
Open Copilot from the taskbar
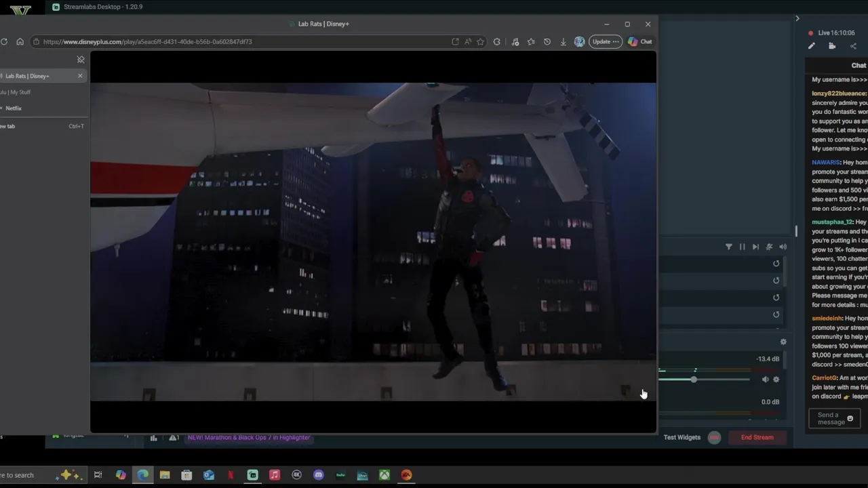121,475
